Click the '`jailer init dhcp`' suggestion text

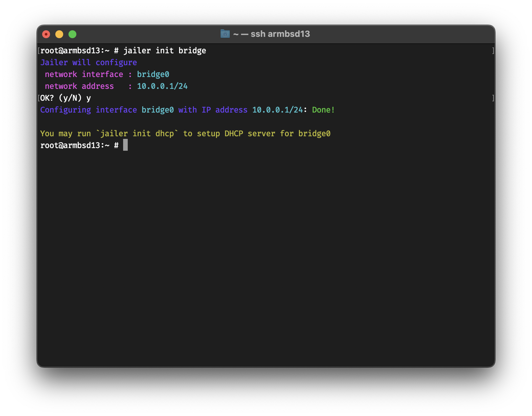(137, 134)
